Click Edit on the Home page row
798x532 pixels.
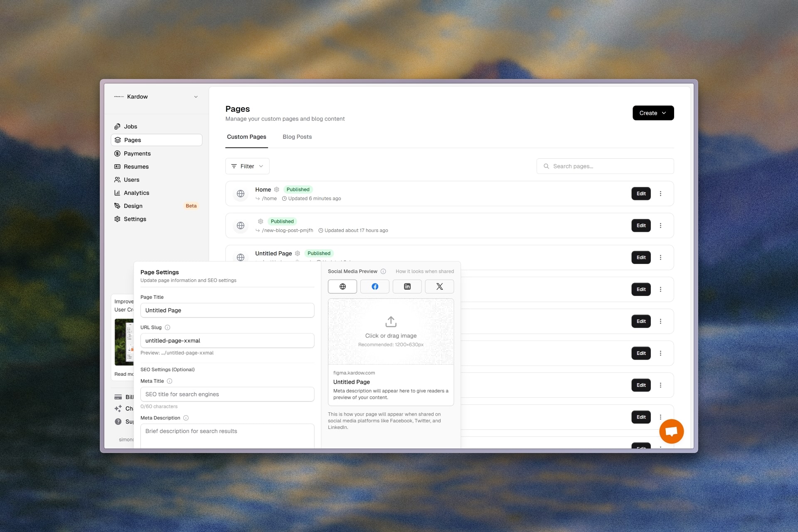click(640, 193)
